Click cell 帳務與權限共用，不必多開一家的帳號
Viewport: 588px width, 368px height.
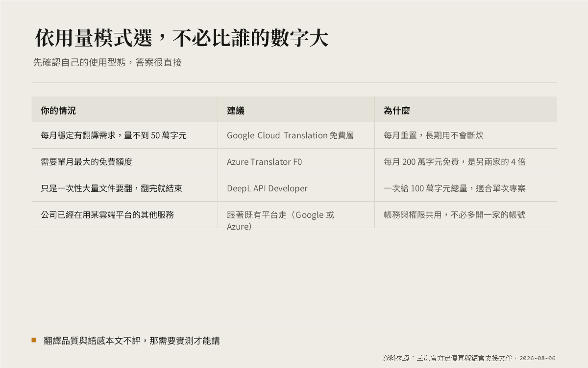click(465, 215)
